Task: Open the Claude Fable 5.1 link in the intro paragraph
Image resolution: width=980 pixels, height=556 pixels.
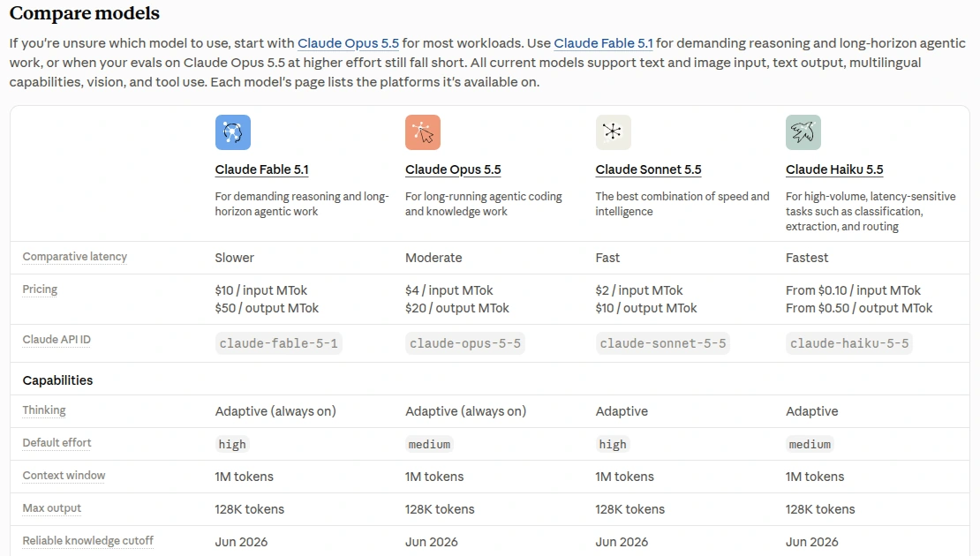Action: pos(603,43)
